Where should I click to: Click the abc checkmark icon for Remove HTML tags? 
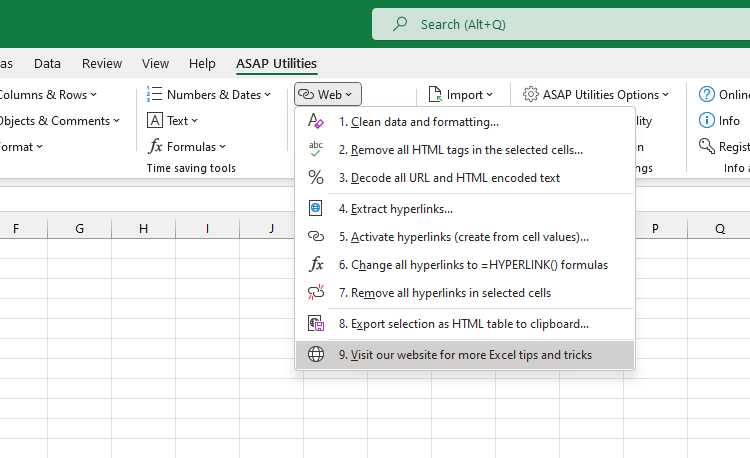[316, 149]
